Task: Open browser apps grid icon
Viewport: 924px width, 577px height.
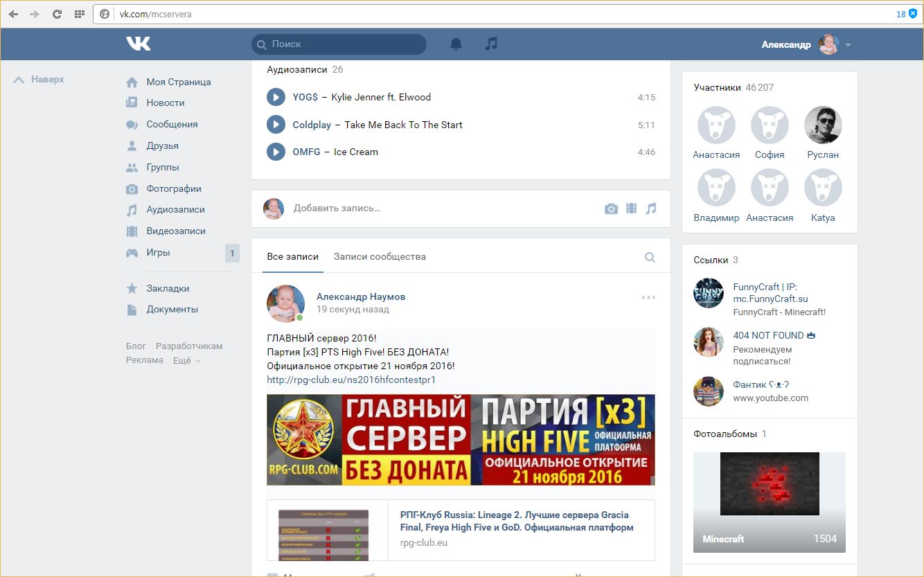Action: coord(79,14)
